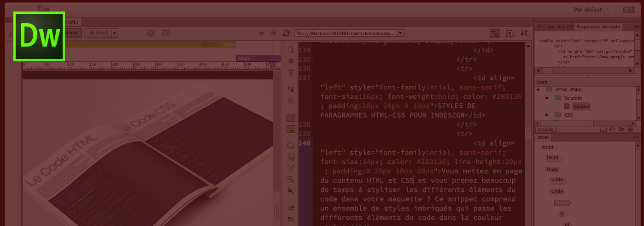Click the code view brackets icon
This screenshot has width=644, height=226.
pyautogui.click(x=165, y=33)
